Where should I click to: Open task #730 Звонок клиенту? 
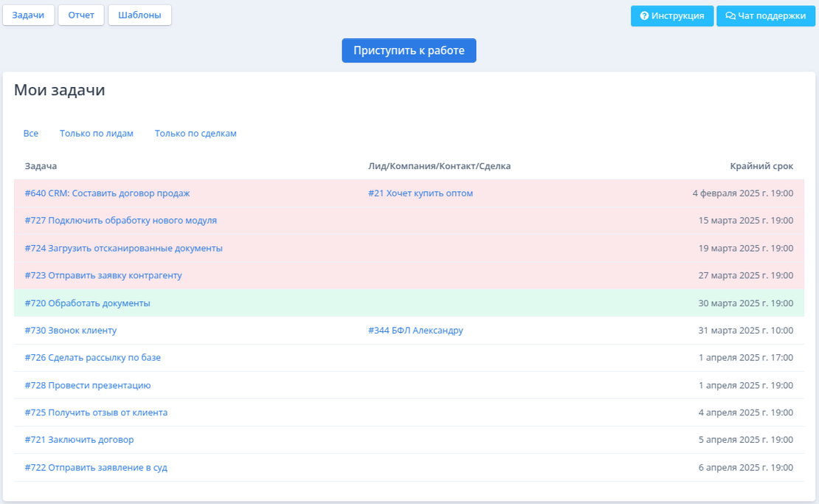70,331
